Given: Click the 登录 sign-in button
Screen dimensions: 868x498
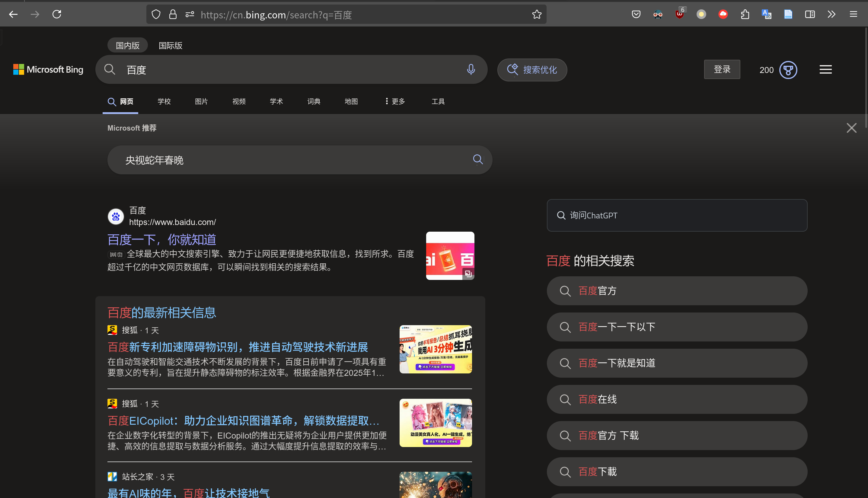Looking at the screenshot, I should 722,69.
